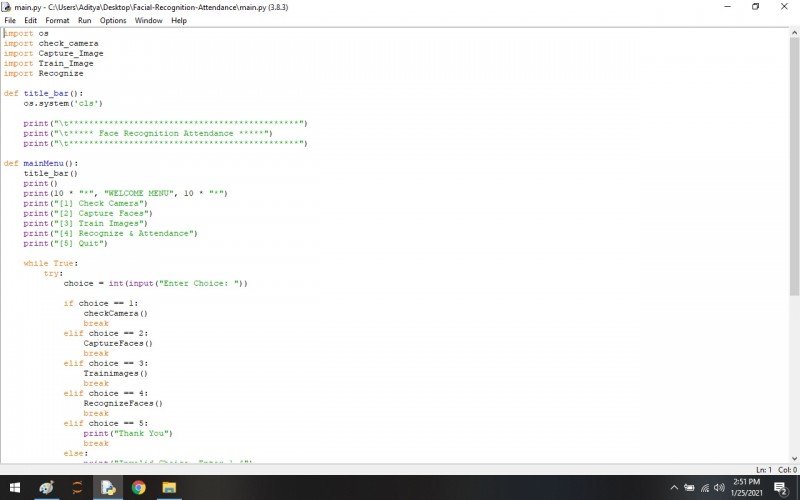The width and height of the screenshot is (800, 500).
Task: Click the 'def title_bar():' line
Action: click(x=43, y=93)
